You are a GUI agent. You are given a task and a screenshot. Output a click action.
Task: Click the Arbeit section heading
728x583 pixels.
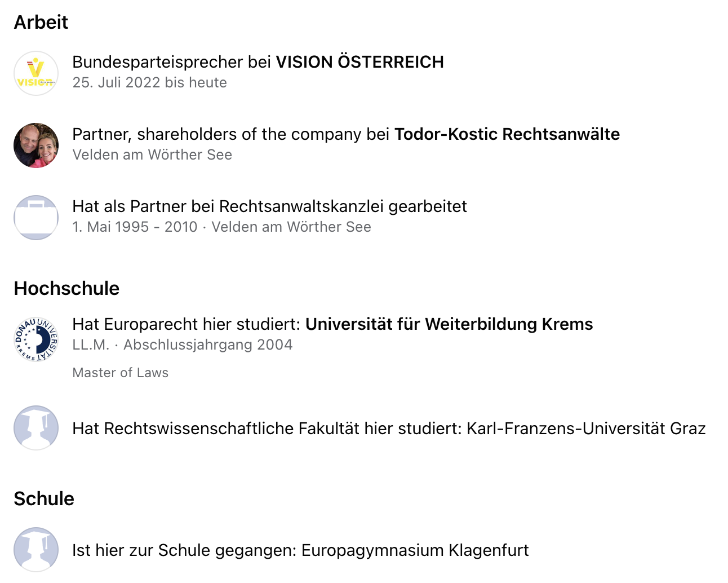pos(41,22)
